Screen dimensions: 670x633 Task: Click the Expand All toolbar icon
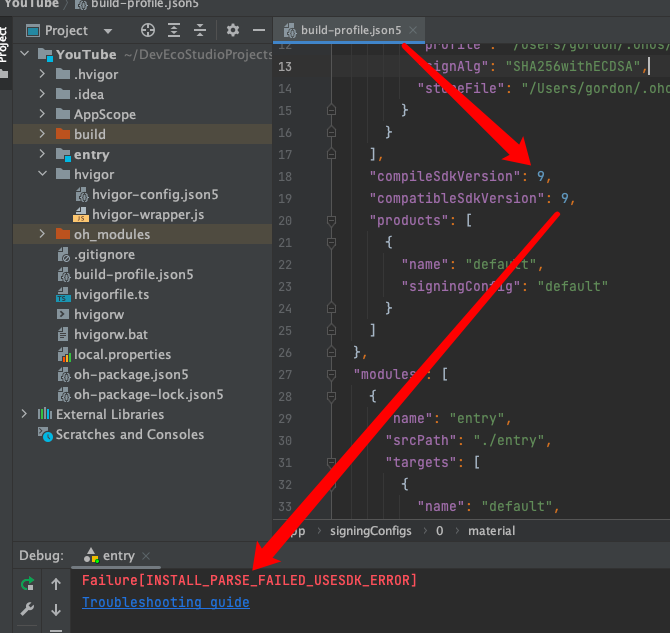pos(174,30)
